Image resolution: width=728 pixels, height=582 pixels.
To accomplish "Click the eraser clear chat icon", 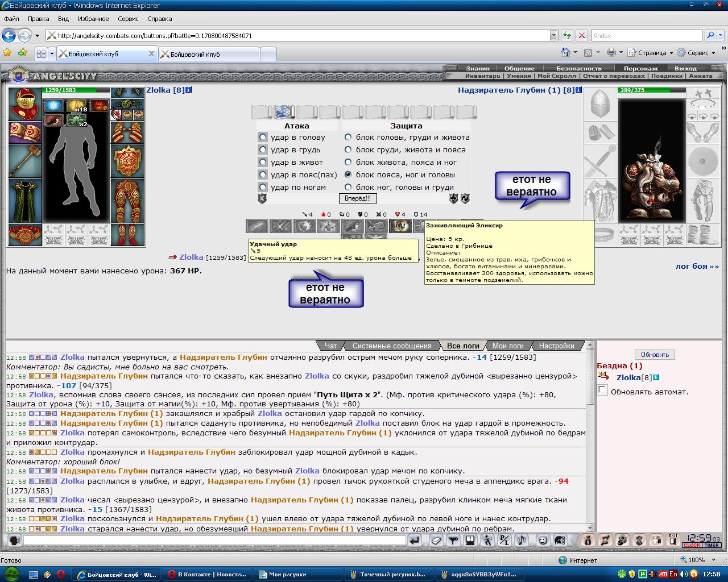I will tap(436, 540).
